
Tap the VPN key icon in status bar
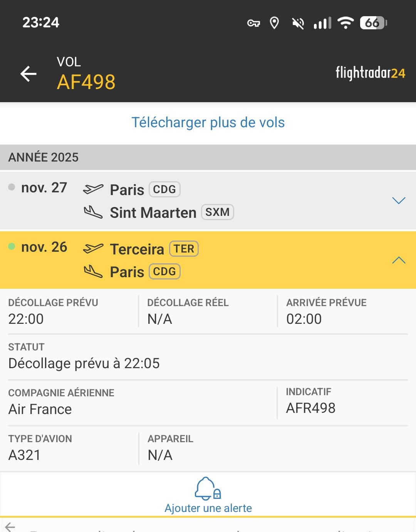tap(253, 24)
